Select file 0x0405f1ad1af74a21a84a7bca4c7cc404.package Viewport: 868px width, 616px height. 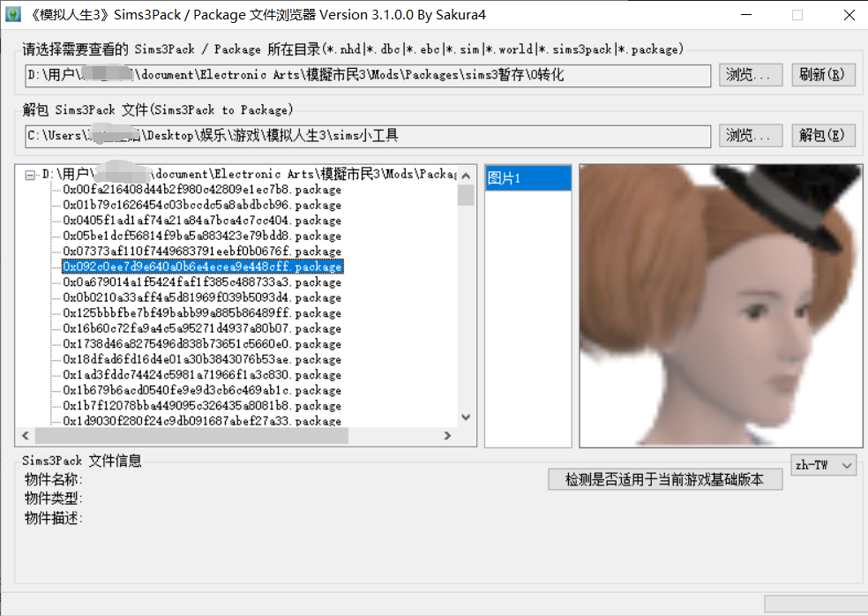pos(202,221)
